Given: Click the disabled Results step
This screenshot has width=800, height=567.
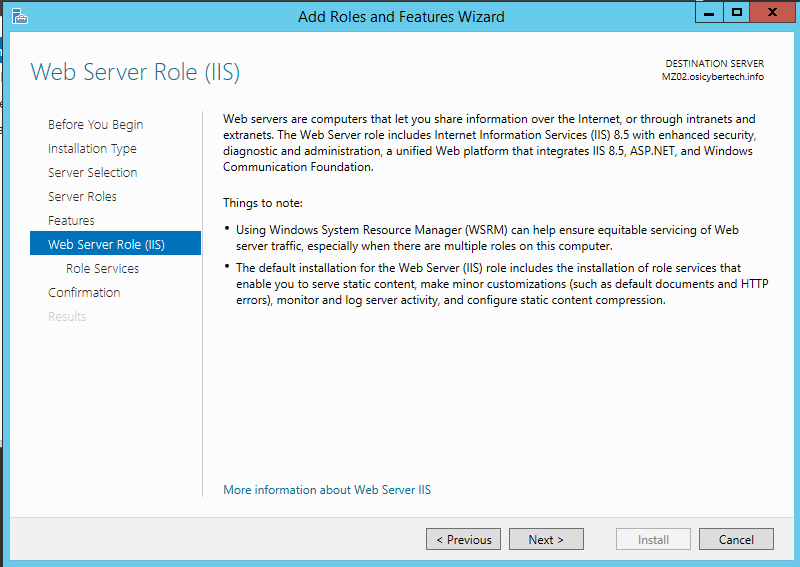Looking at the screenshot, I should (x=67, y=316).
